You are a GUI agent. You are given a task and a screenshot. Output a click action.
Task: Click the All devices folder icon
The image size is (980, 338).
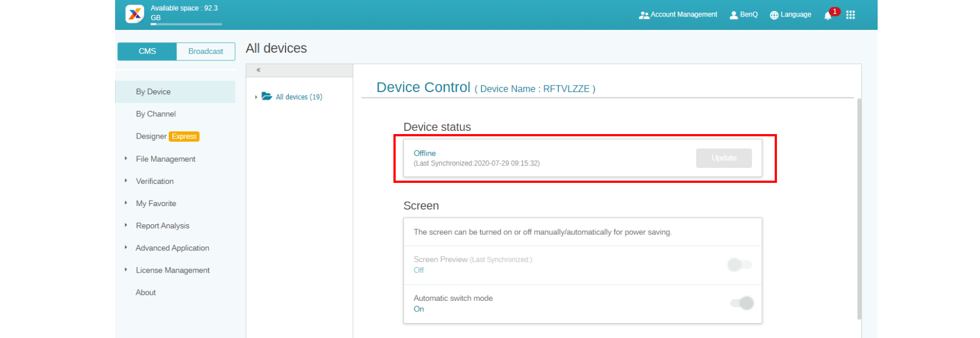(267, 96)
